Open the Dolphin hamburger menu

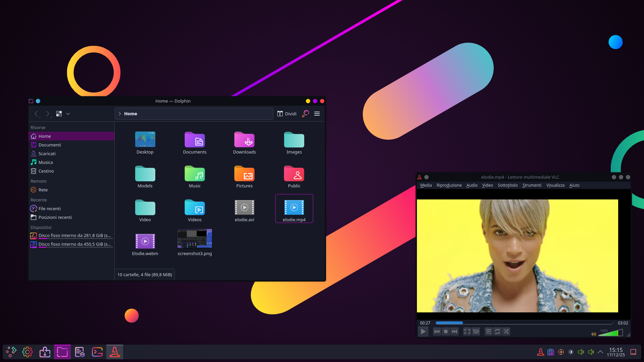(317, 114)
